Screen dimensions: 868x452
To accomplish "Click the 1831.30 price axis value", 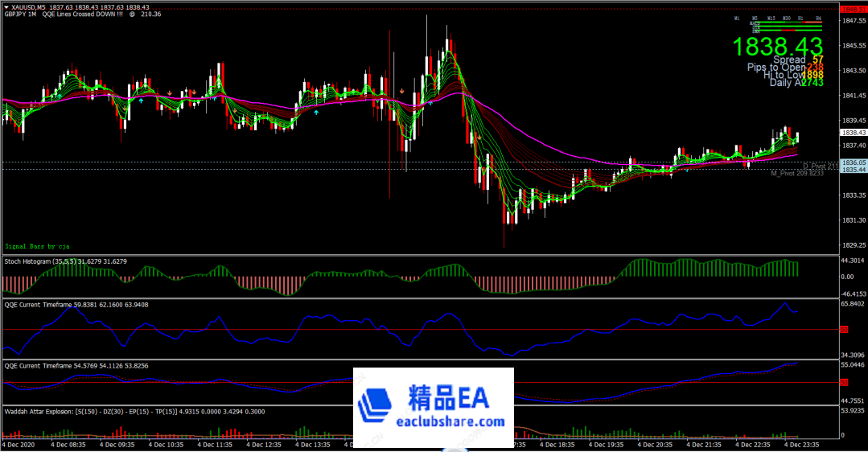I will tap(854, 220).
